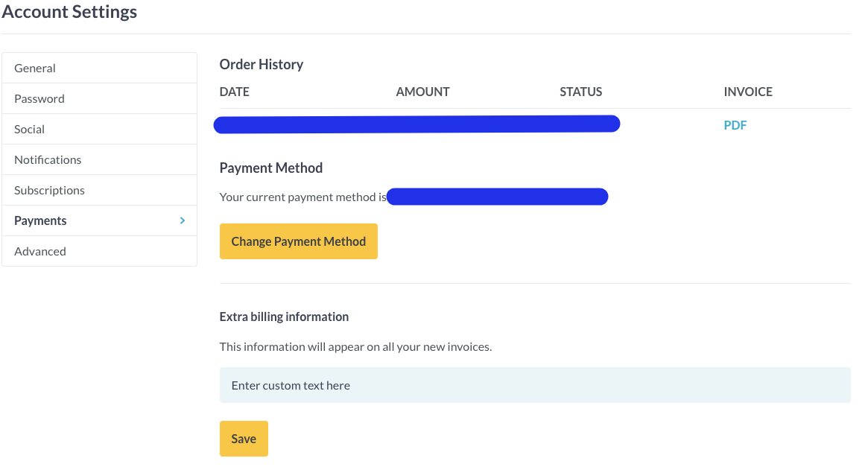The width and height of the screenshot is (868, 467).
Task: Focus the custom billing text field
Action: click(534, 385)
